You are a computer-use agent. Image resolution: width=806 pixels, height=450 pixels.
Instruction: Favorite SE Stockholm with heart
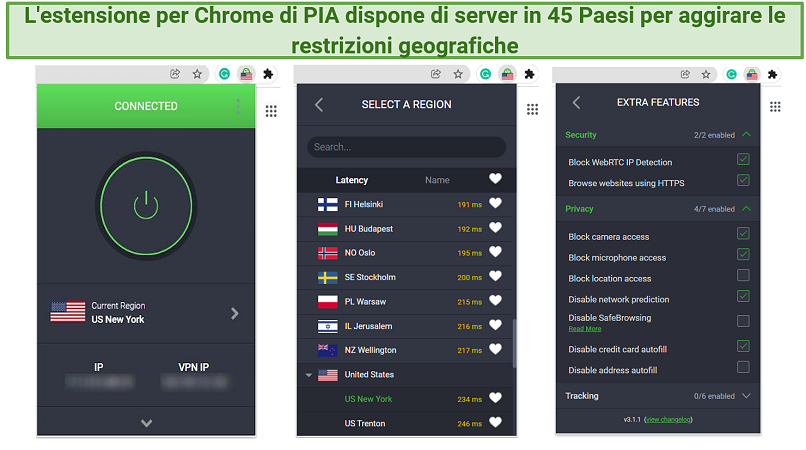point(495,276)
